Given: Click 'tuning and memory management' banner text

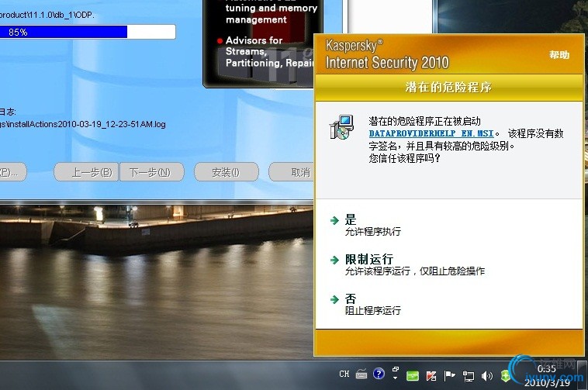Looking at the screenshot, I should tap(272, 13).
